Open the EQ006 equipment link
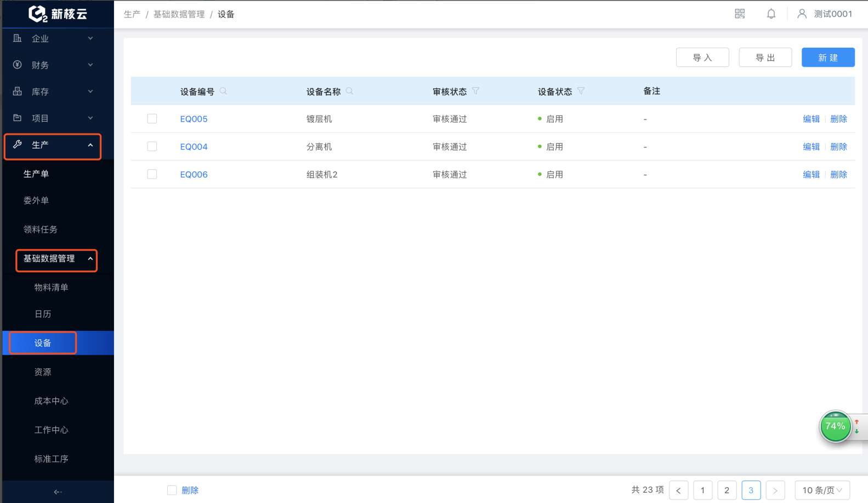This screenshot has height=503, width=868. tap(194, 175)
